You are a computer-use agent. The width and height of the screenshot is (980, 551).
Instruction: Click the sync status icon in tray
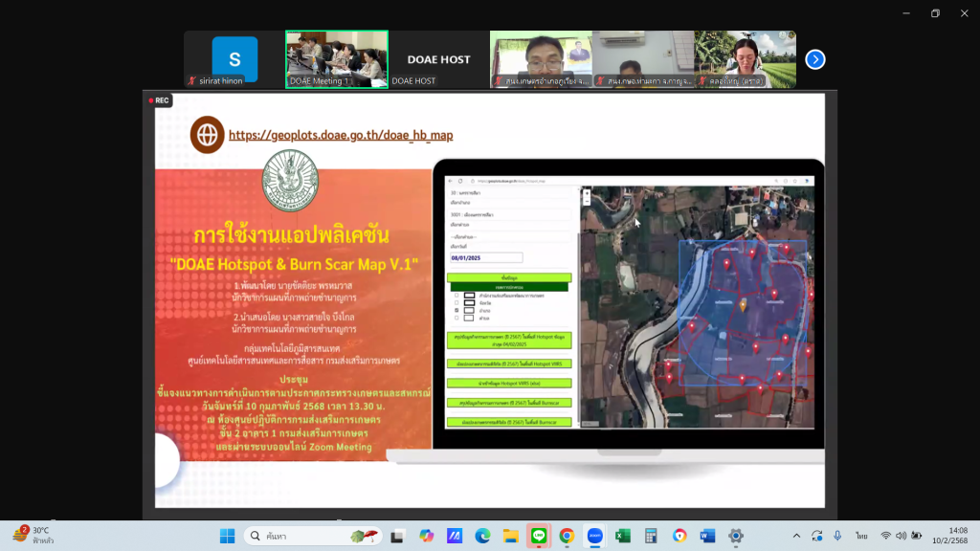[x=817, y=536]
